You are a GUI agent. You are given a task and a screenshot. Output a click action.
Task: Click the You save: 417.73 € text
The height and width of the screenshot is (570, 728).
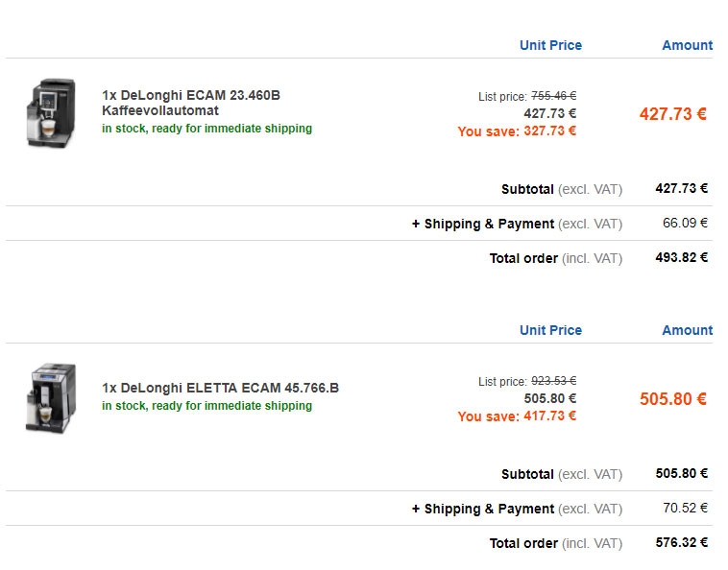pos(517,416)
